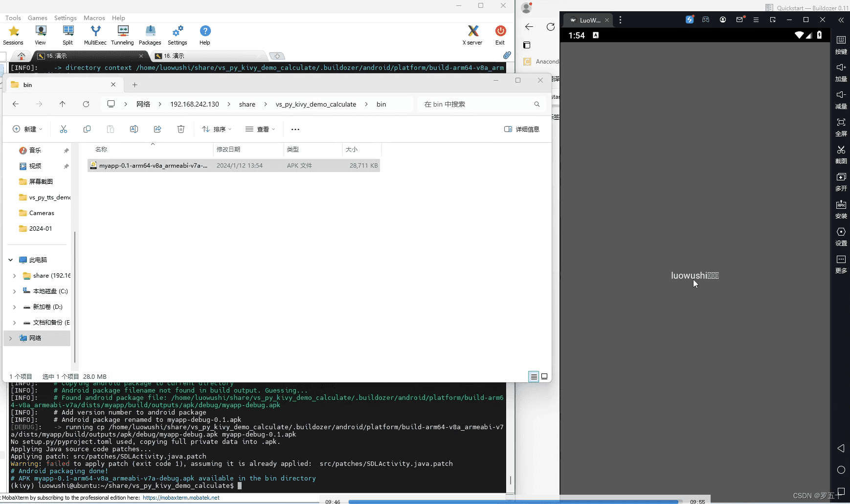Switch to large icons view in status bar
Screen dimensions: 850x504
point(544,376)
